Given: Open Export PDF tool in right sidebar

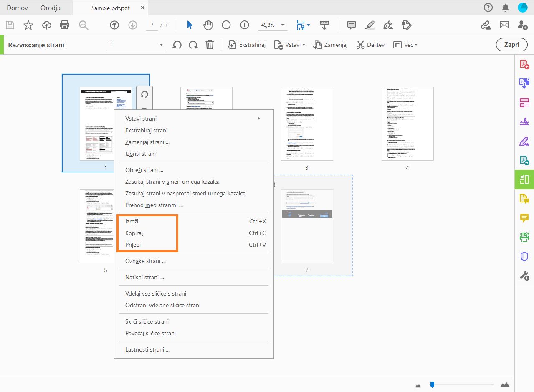Looking at the screenshot, I should click(x=524, y=83).
